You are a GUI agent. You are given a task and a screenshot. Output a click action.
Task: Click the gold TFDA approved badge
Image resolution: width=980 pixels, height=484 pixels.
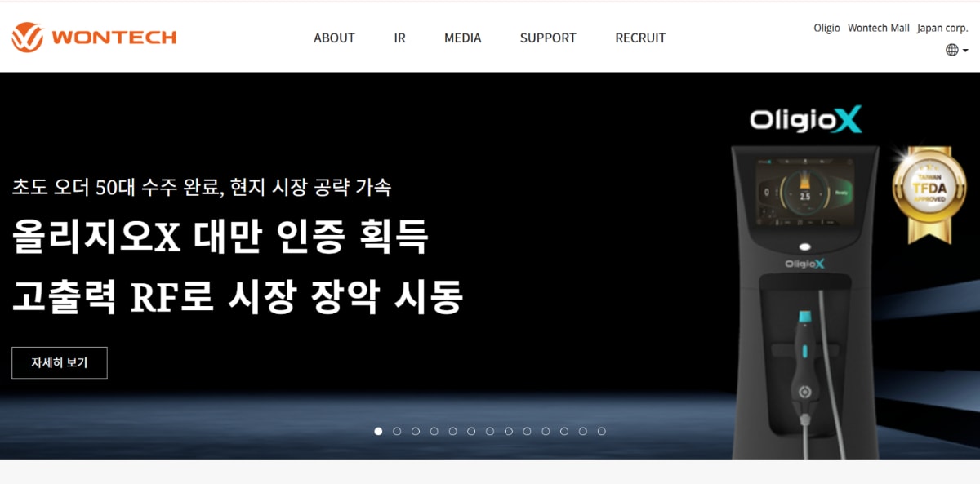[x=922, y=193]
